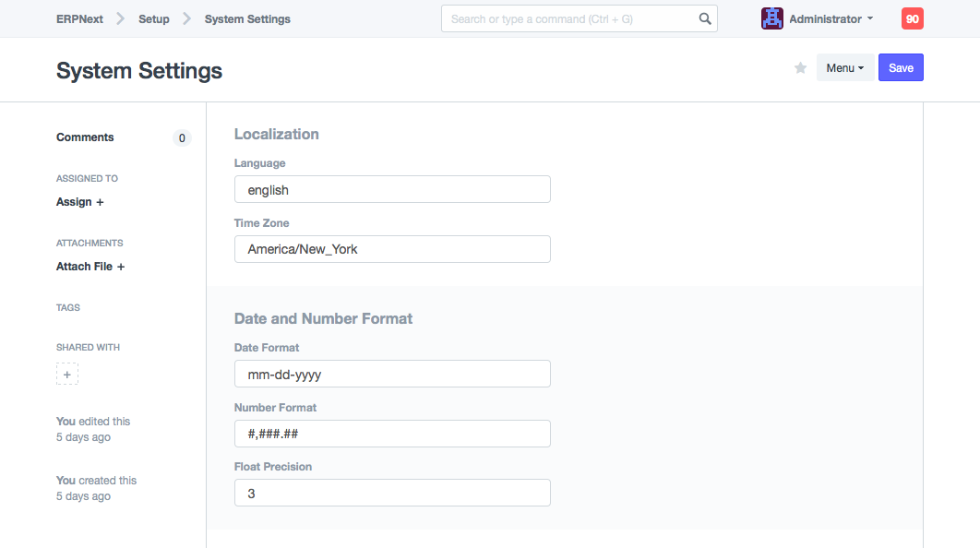Focus the search or command bar
This screenshot has height=548, width=980.
click(568, 18)
